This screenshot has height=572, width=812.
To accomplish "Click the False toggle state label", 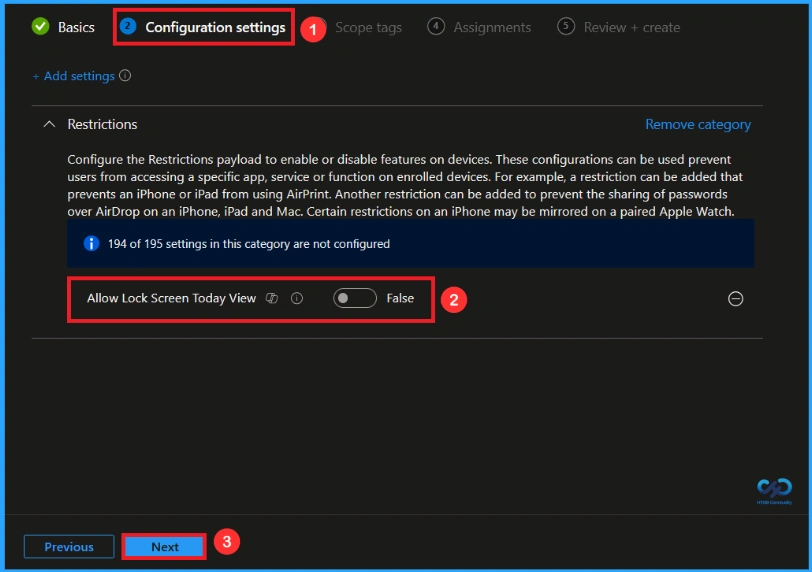I will [x=400, y=298].
